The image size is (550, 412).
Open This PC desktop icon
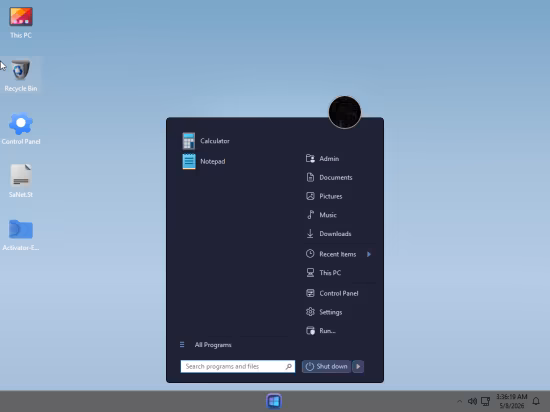click(21, 22)
